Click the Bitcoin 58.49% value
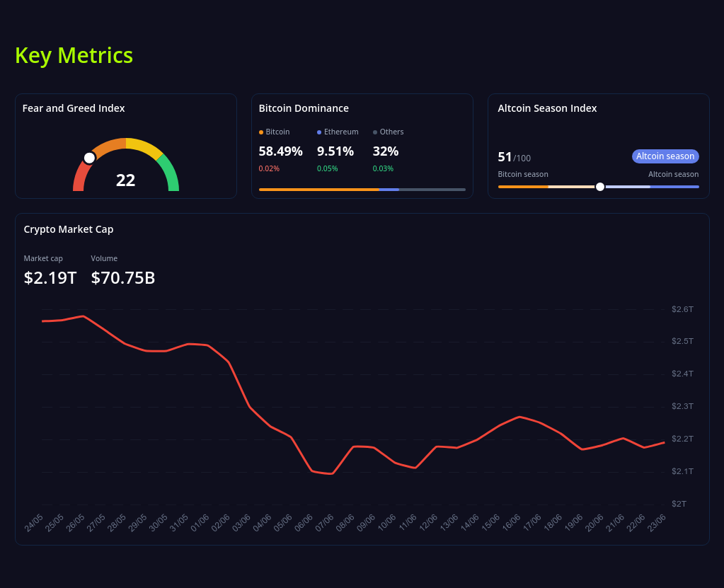The width and height of the screenshot is (724, 588). 280,151
